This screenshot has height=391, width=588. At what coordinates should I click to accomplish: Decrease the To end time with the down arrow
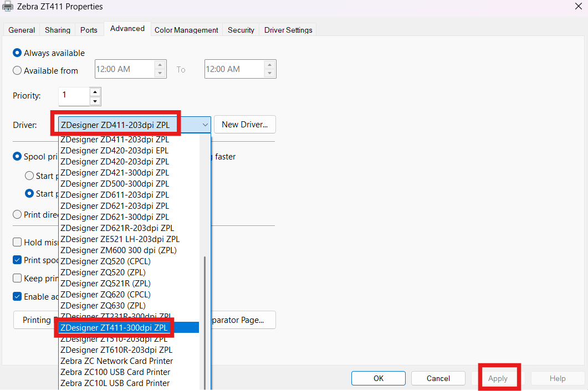(270, 73)
